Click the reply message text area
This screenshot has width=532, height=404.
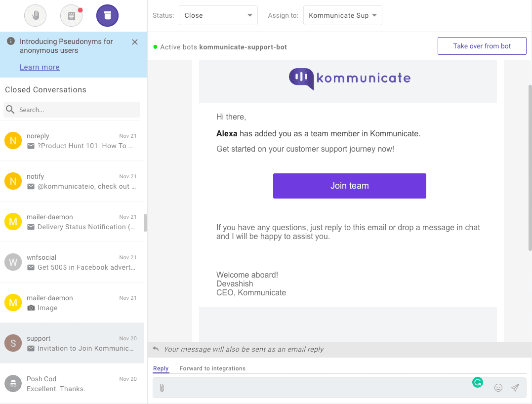coord(339,388)
